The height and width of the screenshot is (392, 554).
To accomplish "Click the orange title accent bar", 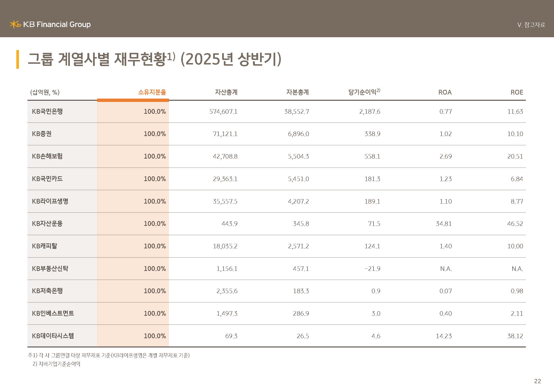I will (x=18, y=59).
